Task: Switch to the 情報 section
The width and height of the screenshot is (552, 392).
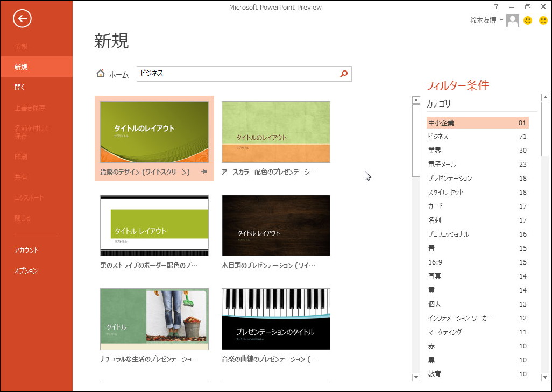Action: [22, 46]
